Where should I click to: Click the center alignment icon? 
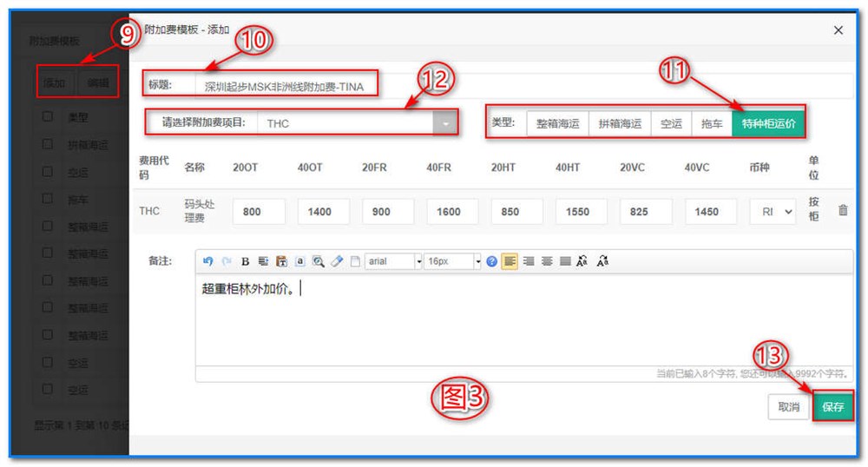tap(547, 261)
